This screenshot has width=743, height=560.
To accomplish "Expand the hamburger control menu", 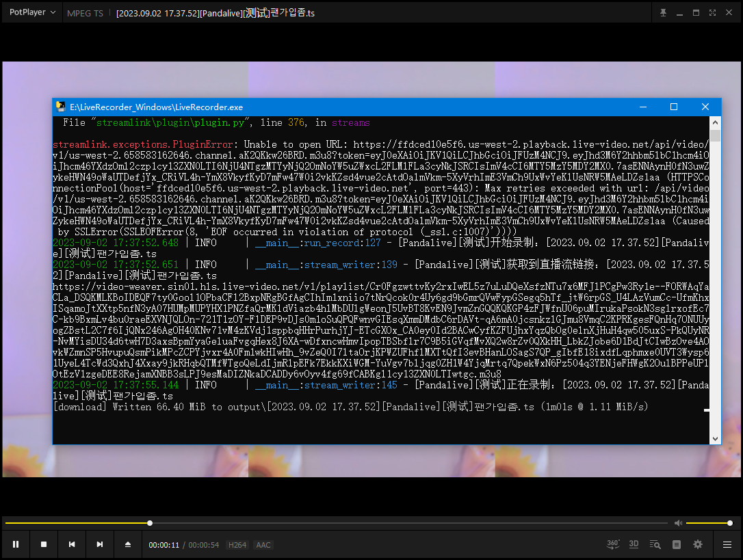I will pyautogui.click(x=727, y=544).
